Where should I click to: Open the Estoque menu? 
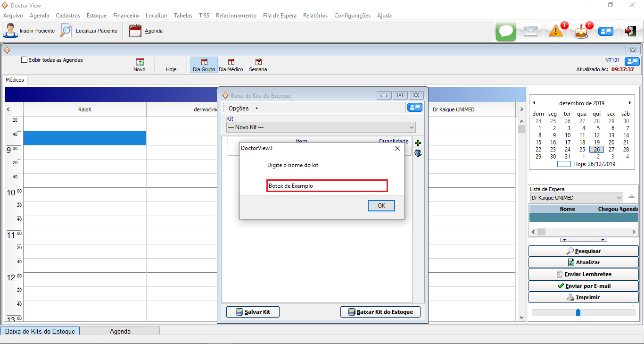97,16
